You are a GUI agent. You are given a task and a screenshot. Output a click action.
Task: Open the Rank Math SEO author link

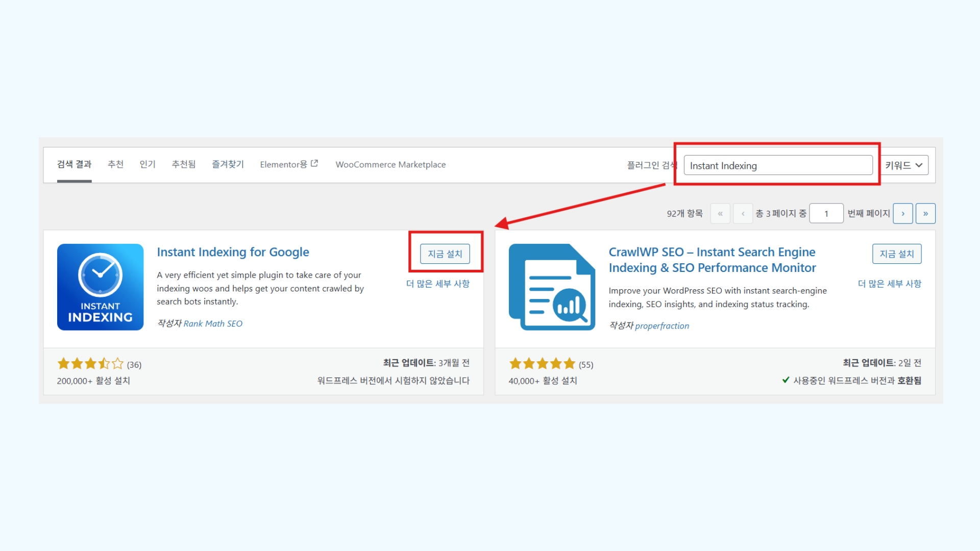pos(213,323)
